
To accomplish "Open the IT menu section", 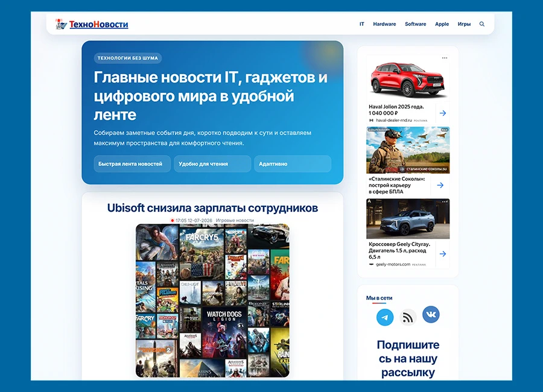I will pos(361,24).
